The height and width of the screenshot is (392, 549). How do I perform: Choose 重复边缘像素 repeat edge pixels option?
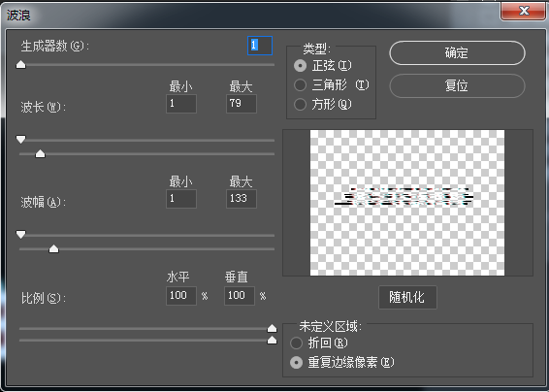[296, 363]
